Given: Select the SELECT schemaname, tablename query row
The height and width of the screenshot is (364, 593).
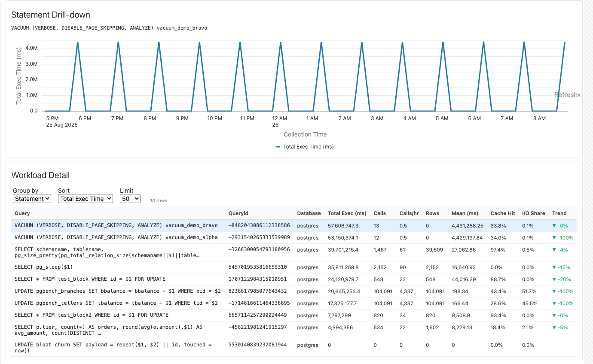Looking at the screenshot, I should [x=294, y=252].
